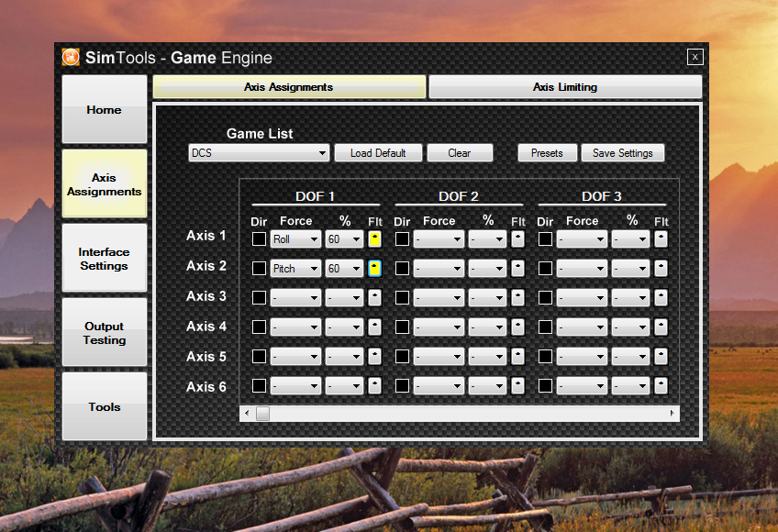
Task: Toggle Axis 3 DOF 1 filter button
Action: pos(374,298)
